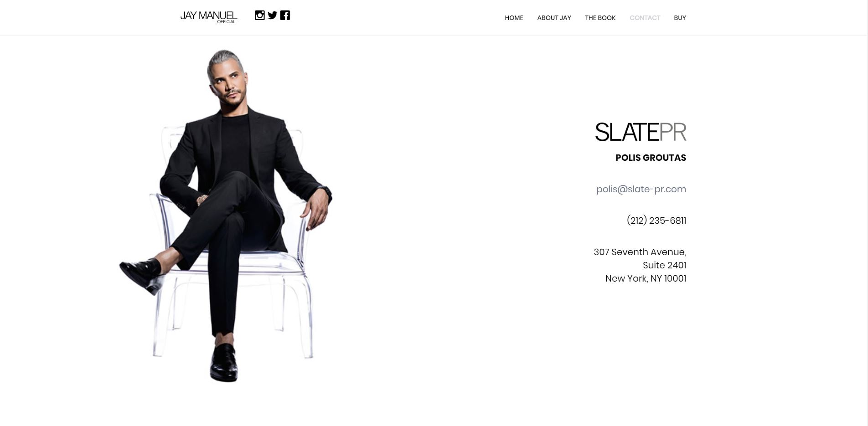Open the Instagram icon link
The image size is (868, 426).
coord(259,15)
